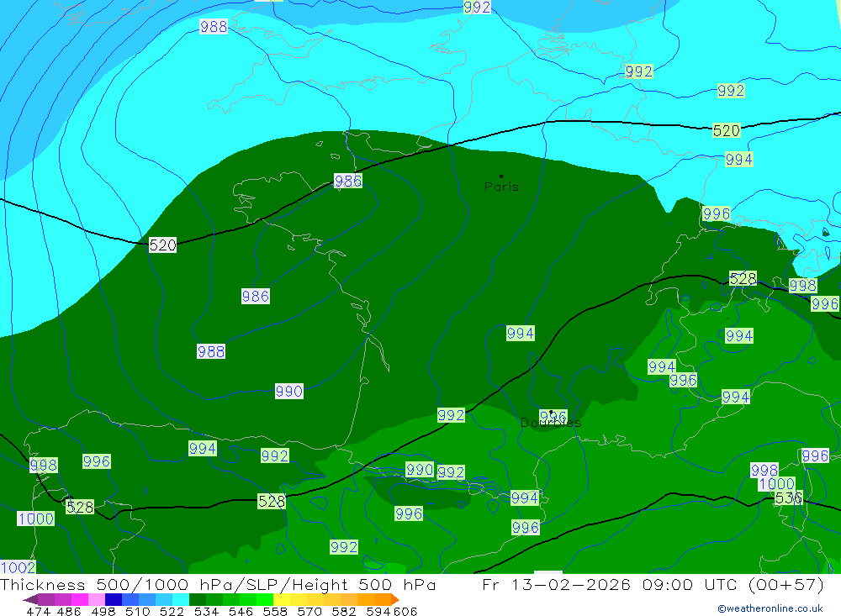Click the 'Thickness 500/1000 hPa' title text
841x616 pixels.
(x=116, y=584)
